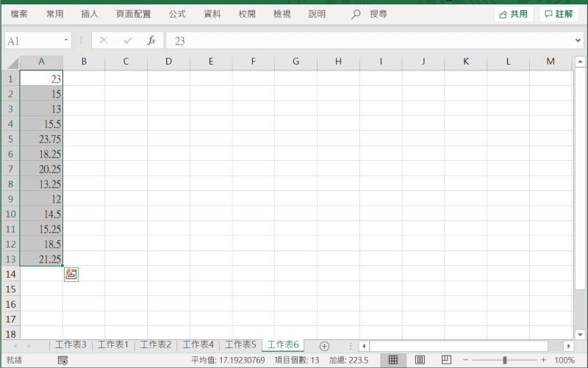Screen dimensions: 588x368
Task: Click the zoom in plus button
Action: (x=543, y=360)
